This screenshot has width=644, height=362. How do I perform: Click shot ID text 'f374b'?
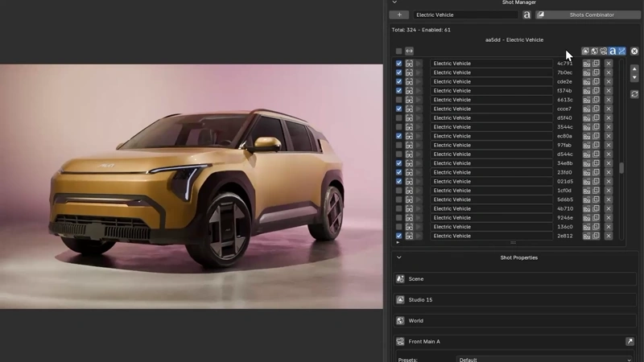564,91
